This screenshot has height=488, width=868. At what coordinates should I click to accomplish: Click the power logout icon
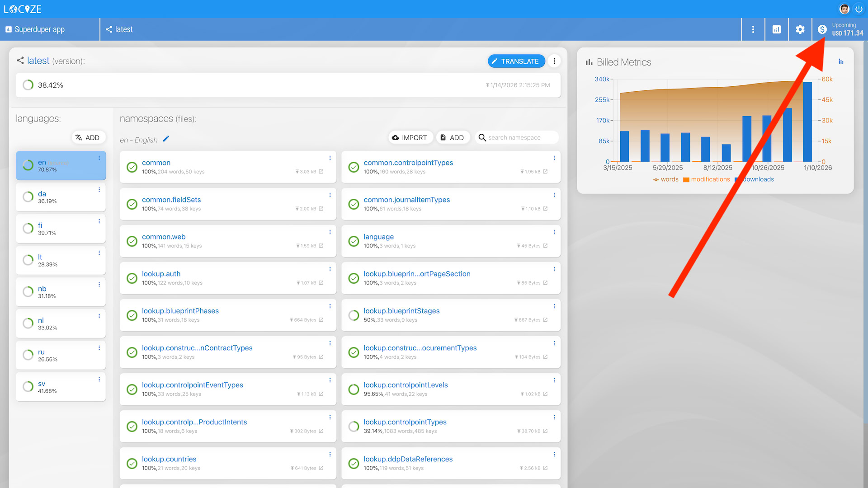859,9
